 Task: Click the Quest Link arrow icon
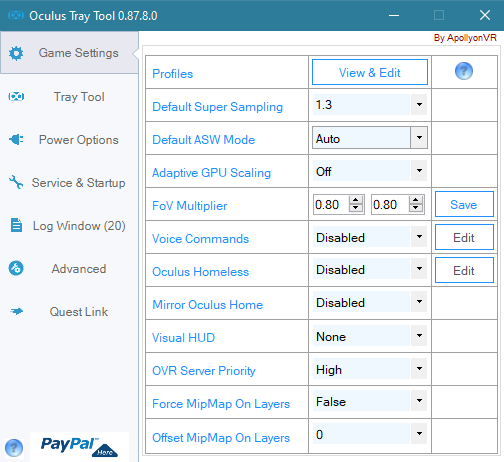tap(16, 312)
